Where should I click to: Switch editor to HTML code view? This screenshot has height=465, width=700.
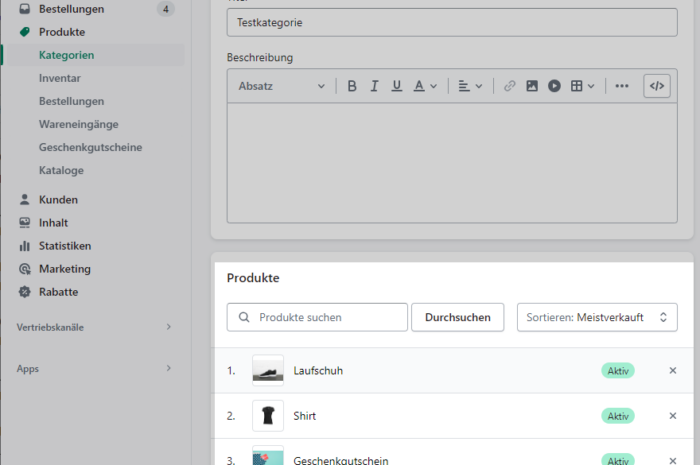click(657, 86)
